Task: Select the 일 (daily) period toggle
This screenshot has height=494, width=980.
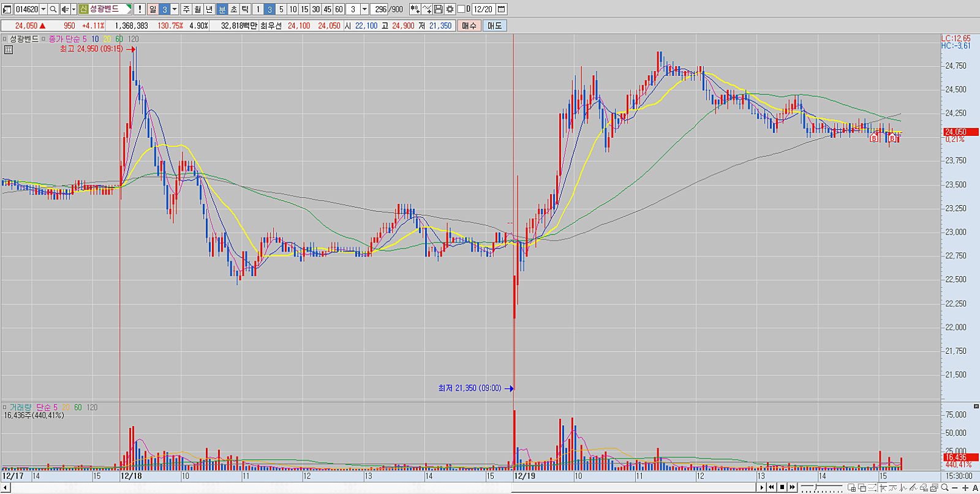Action: [153, 9]
